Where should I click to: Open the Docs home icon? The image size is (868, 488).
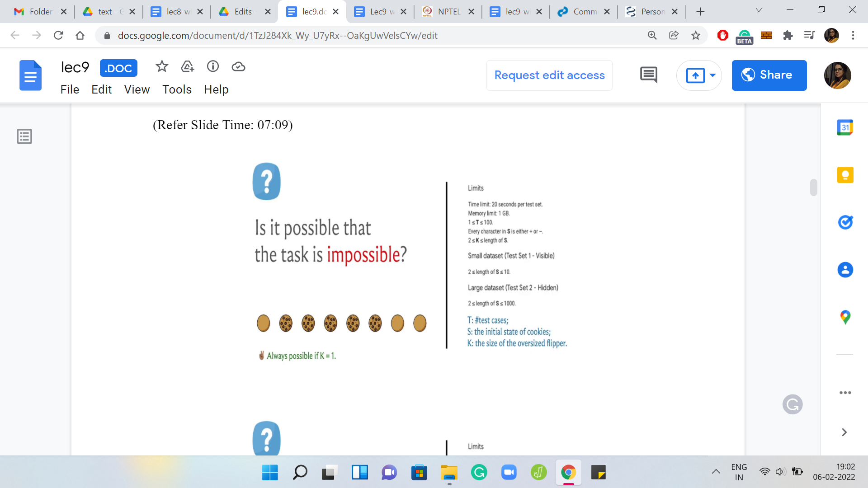pos(30,75)
